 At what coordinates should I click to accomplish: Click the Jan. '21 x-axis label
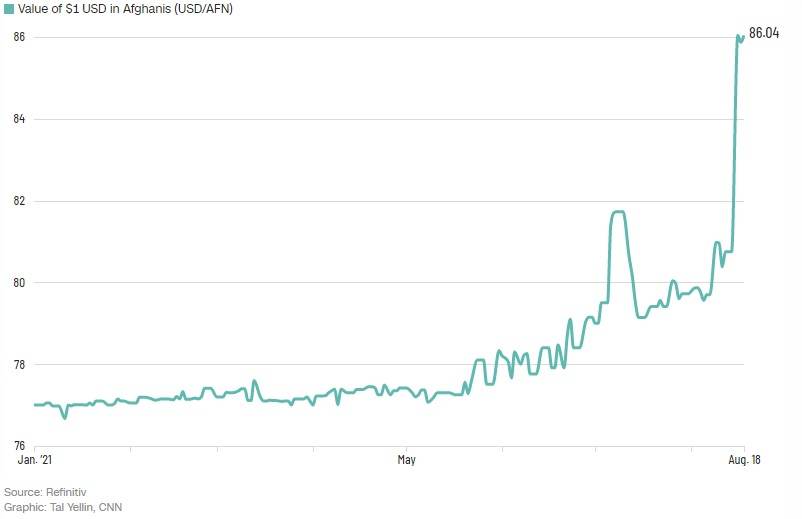35,461
